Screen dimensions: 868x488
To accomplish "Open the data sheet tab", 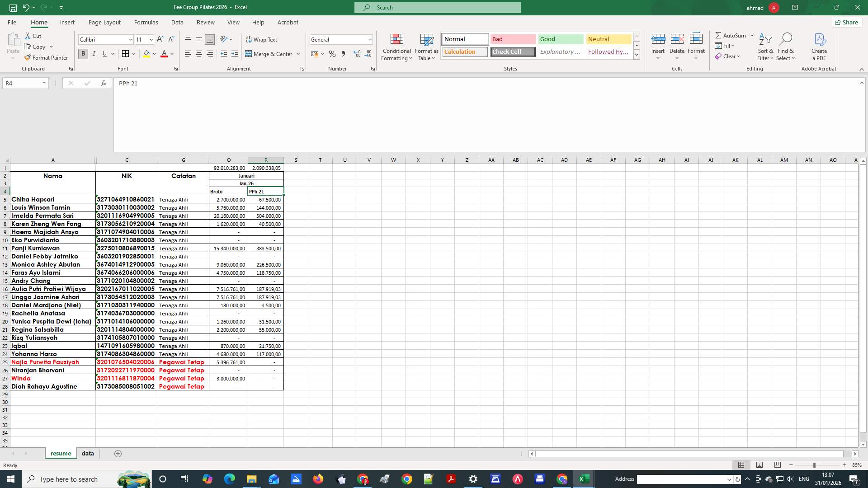I will [88, 453].
